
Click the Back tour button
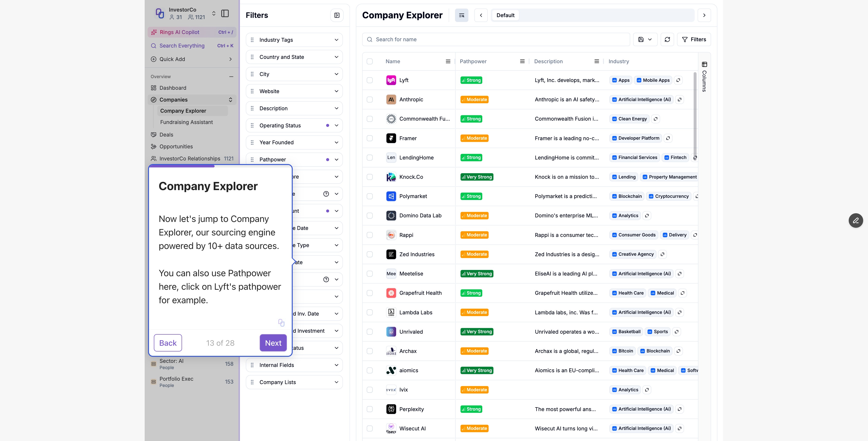[168, 343]
